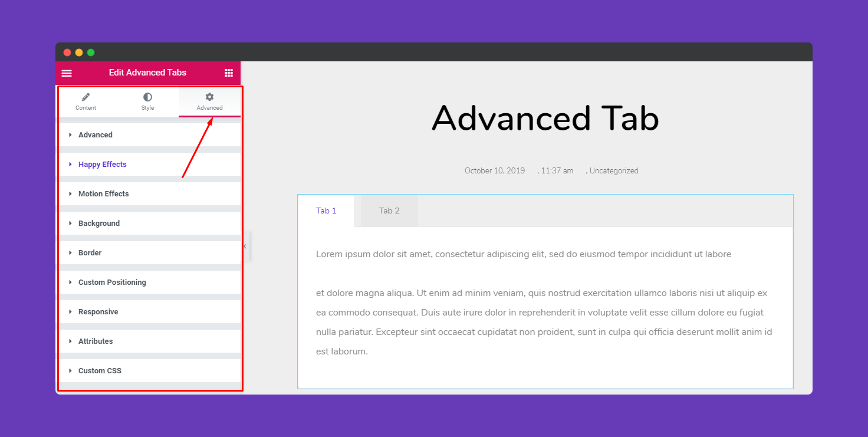868x437 pixels.
Task: Click the Responsive section title
Action: (x=98, y=312)
